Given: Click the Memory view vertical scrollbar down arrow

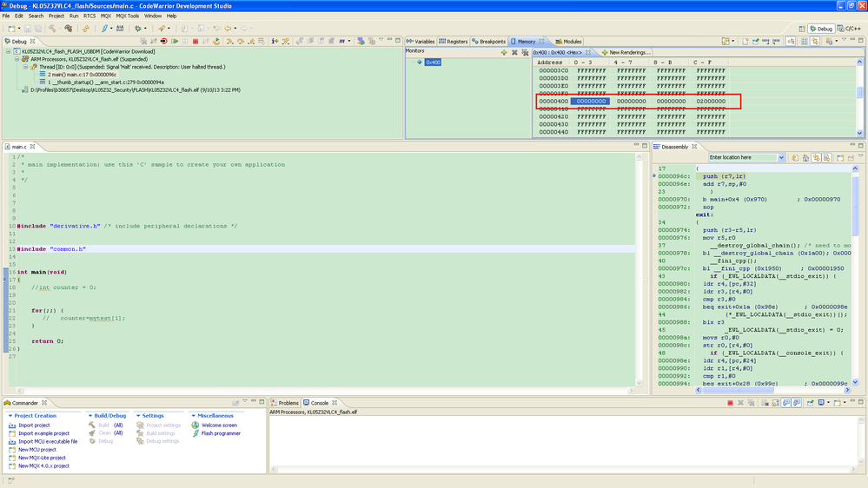Looking at the screenshot, I should pos(859,133).
